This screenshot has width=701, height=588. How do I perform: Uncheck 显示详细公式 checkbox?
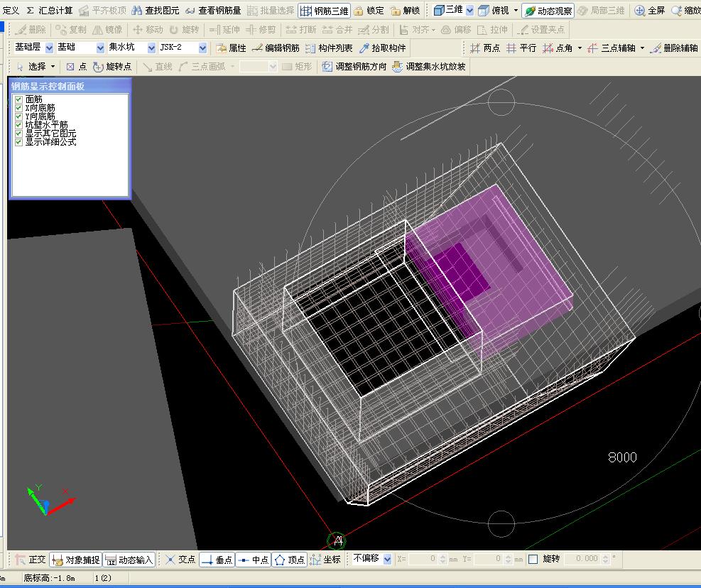[18, 142]
